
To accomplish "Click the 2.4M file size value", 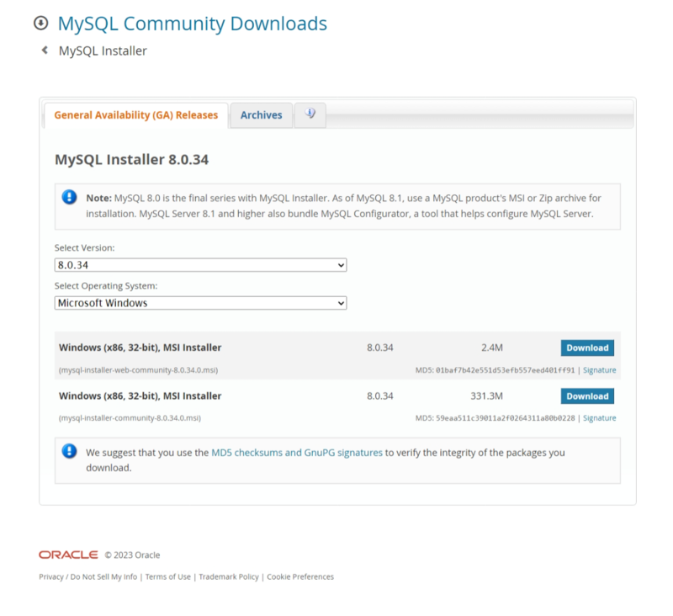I will click(492, 348).
